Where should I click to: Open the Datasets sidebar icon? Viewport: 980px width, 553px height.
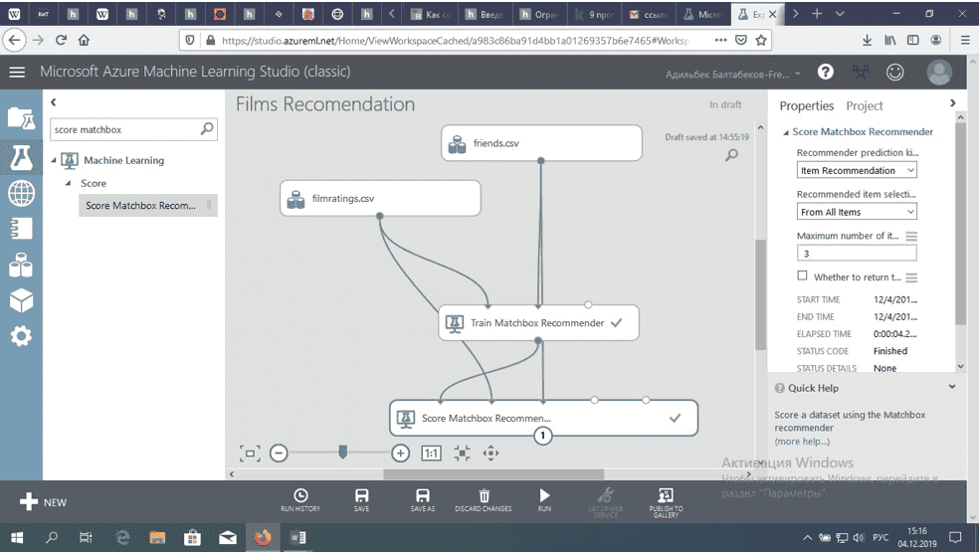tap(21, 265)
